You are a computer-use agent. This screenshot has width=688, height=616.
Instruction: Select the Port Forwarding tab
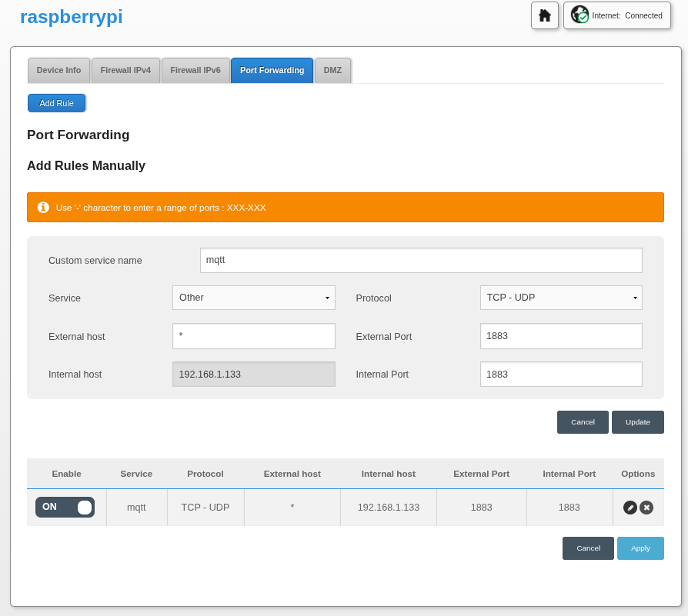click(272, 70)
